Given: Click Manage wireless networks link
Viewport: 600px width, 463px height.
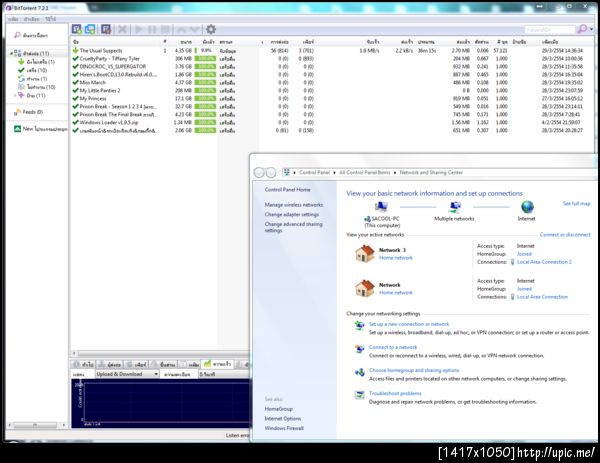Looking at the screenshot, I should [x=293, y=205].
